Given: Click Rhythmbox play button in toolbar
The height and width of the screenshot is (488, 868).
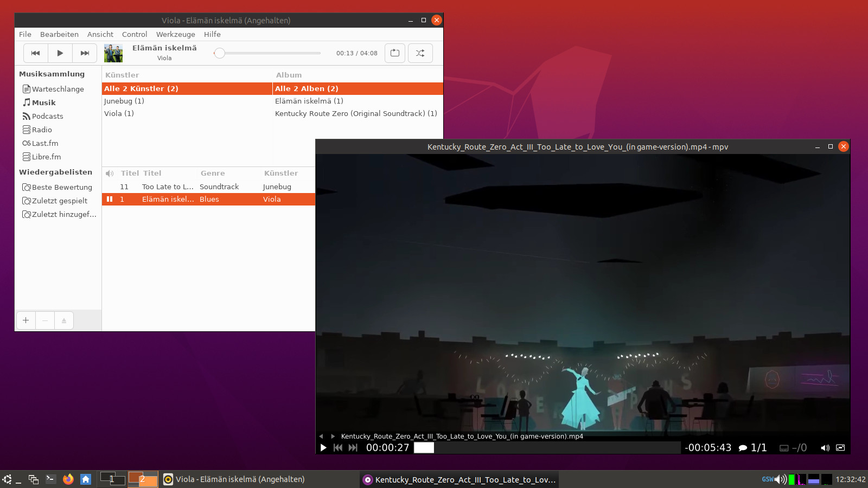Looking at the screenshot, I should [60, 53].
